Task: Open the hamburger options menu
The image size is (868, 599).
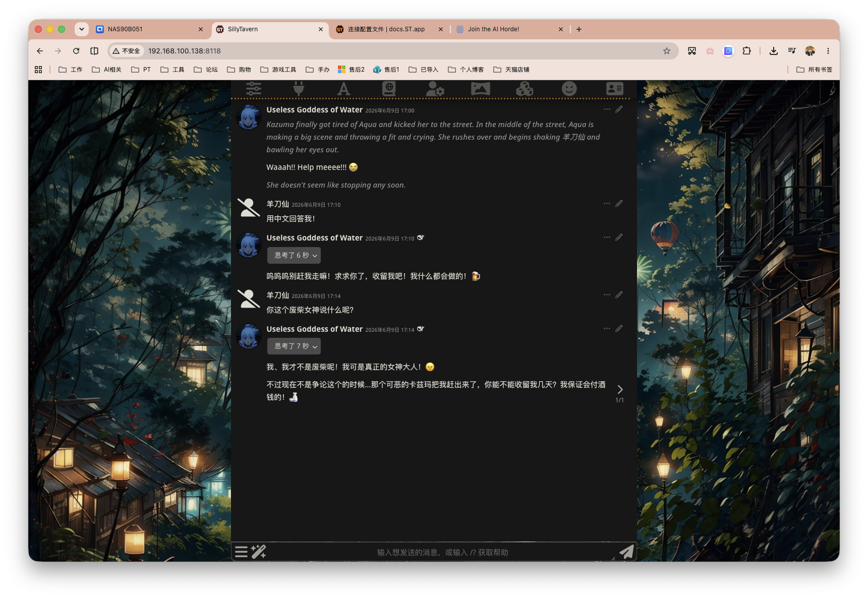Action: (242, 552)
